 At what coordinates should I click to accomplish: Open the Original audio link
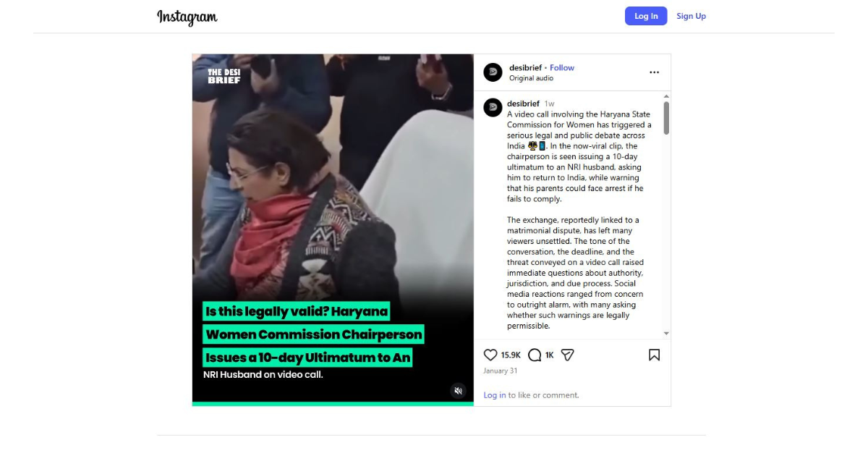tap(532, 78)
